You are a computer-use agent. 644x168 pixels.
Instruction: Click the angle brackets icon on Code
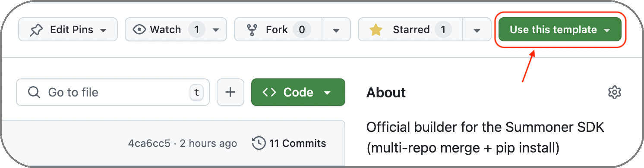[269, 92]
